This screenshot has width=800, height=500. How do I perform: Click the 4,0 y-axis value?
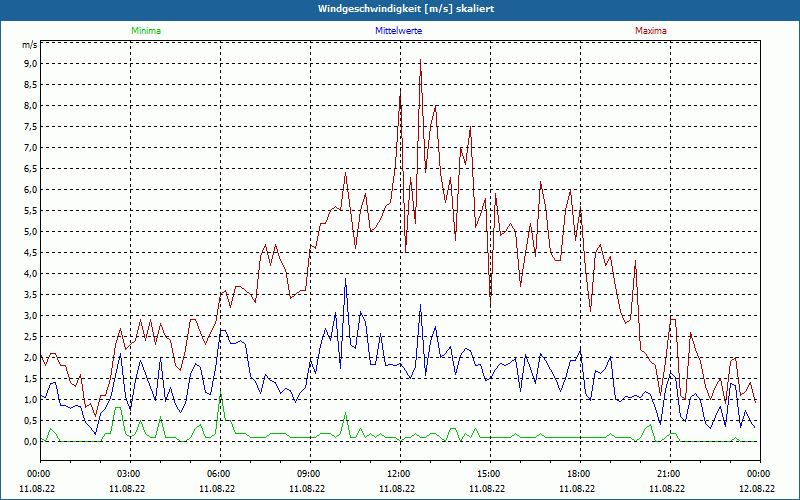(x=30, y=273)
